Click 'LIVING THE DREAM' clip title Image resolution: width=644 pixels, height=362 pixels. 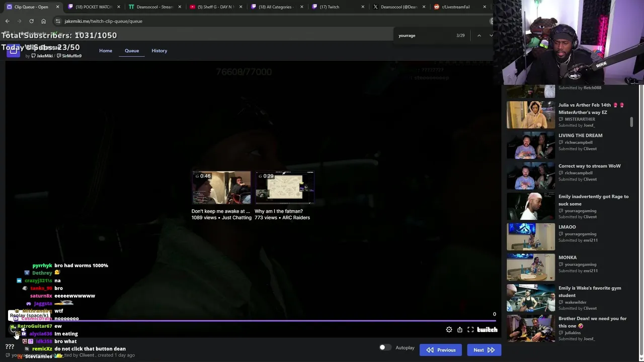580,135
